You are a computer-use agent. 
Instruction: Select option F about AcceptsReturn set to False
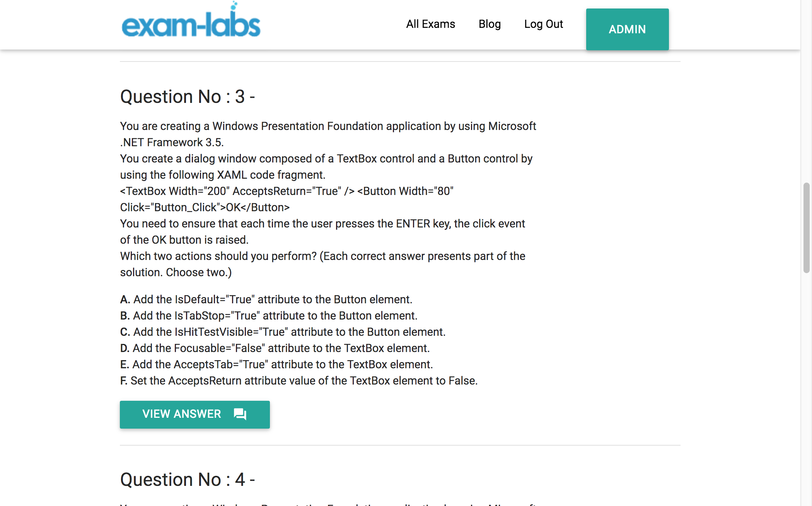299,381
